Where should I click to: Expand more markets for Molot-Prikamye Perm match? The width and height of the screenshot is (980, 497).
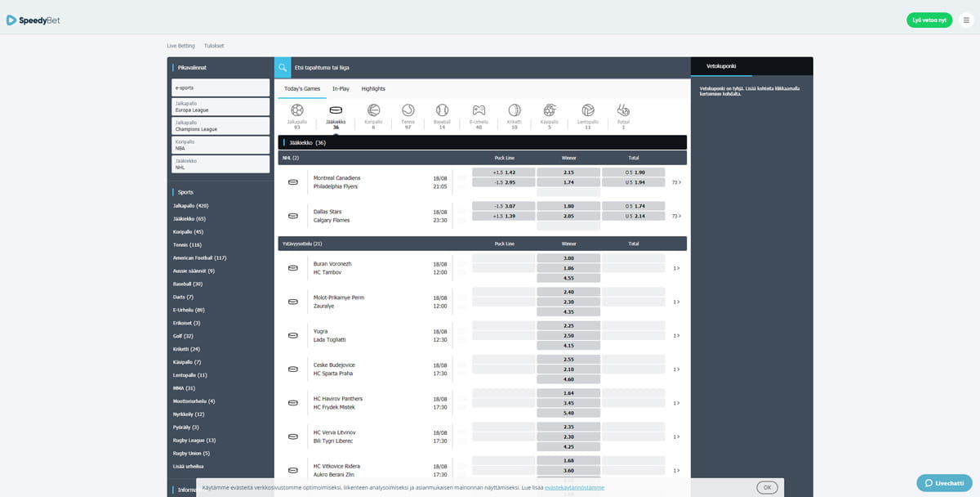[x=676, y=302]
